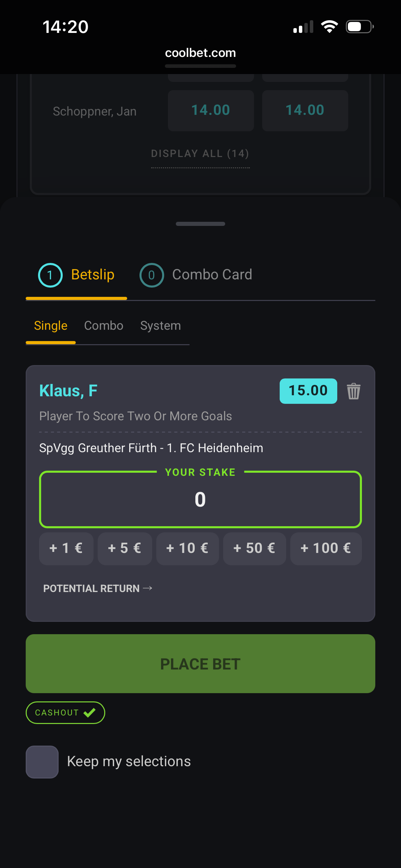The height and width of the screenshot is (868, 401).
Task: Toggle the 15.00 odds chip for Klaus, F
Action: click(308, 391)
